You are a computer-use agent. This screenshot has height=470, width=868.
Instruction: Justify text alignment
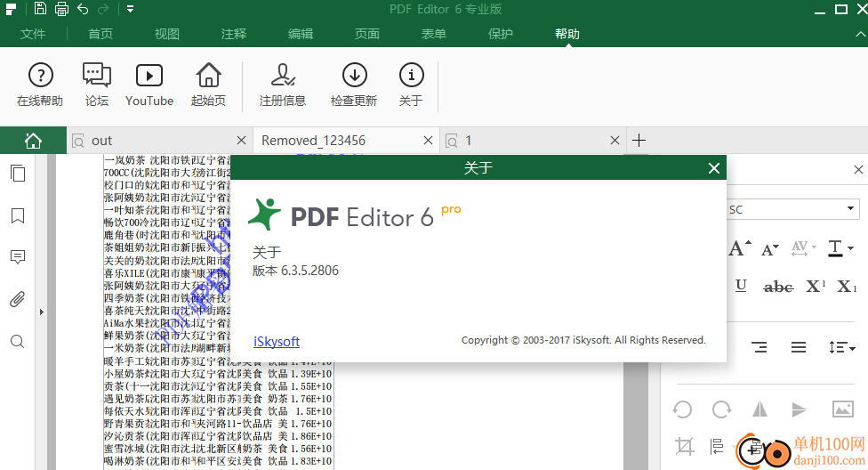click(x=799, y=347)
